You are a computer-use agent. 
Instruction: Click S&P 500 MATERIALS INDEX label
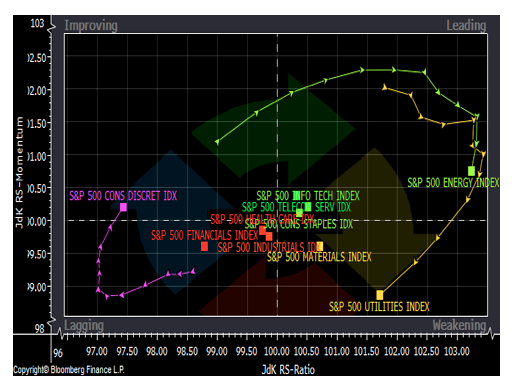(319, 257)
